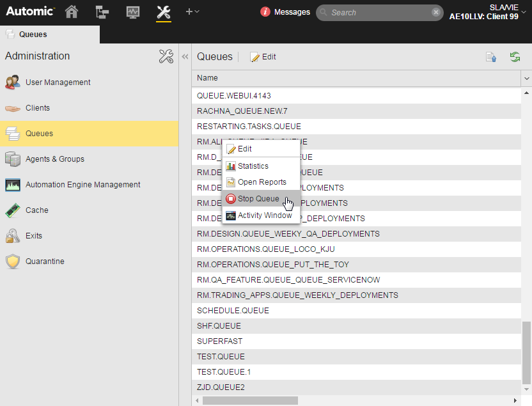Open the Process Assembly perspective icon
The height and width of the screenshot is (406, 532).
pos(102,12)
